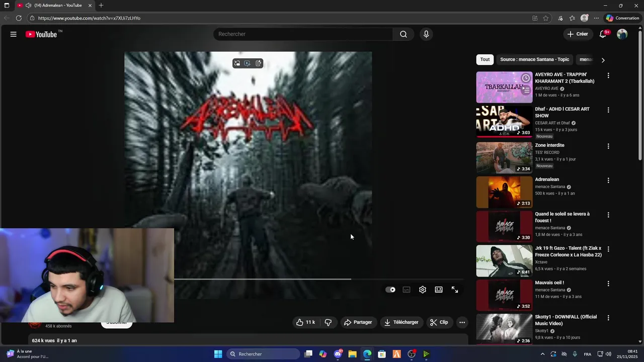The height and width of the screenshot is (362, 644).
Task: Open options menu for Zone interdite video
Action: pyautogui.click(x=608, y=146)
